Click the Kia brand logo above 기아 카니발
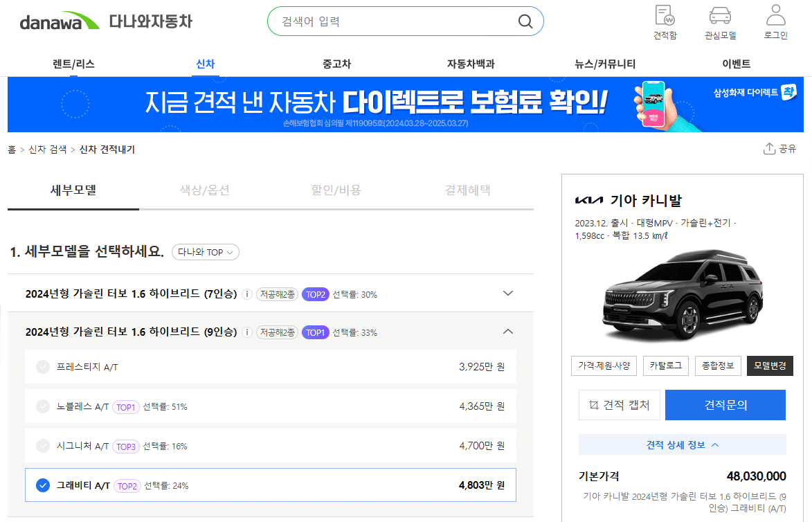Screen dimensions: 812x522 tap(588, 198)
